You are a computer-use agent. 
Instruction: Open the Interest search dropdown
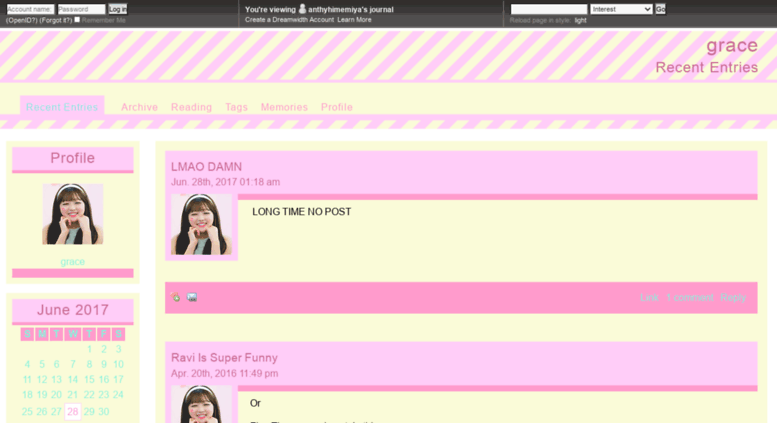pyautogui.click(x=621, y=9)
